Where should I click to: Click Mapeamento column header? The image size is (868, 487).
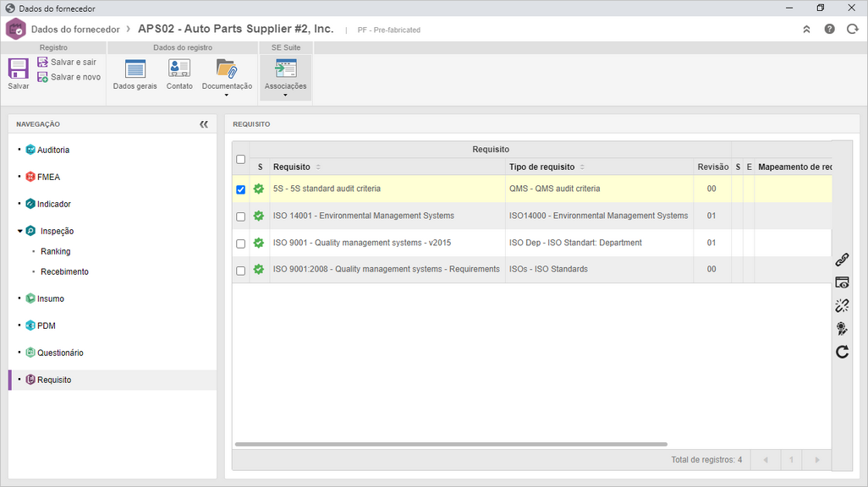(795, 167)
